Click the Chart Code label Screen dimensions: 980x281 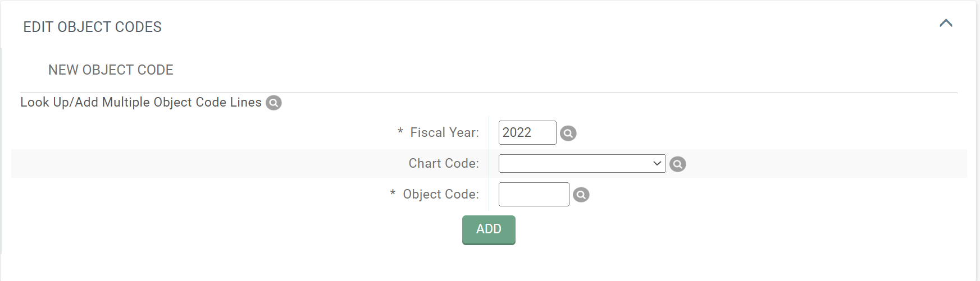pyautogui.click(x=444, y=163)
